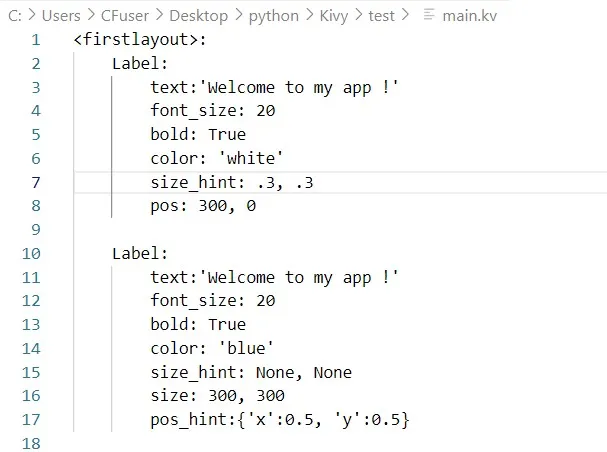Click the 'blue' color value
The height and width of the screenshot is (452, 607).
tap(251, 348)
